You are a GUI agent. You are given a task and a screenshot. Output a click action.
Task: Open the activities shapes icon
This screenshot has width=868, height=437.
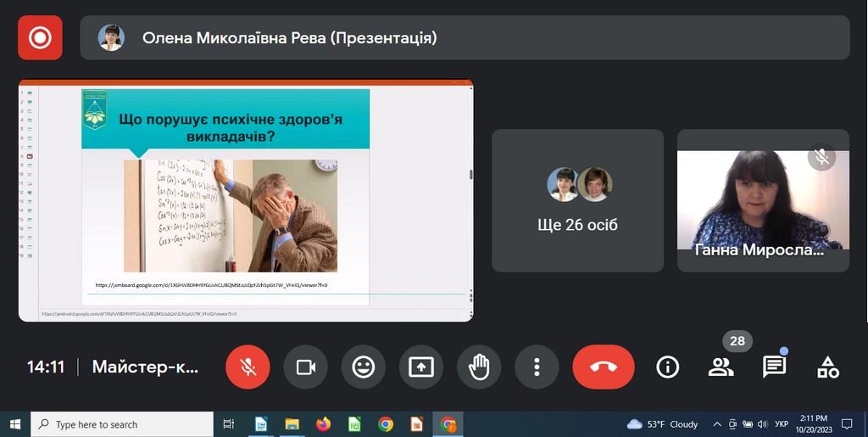[827, 367]
